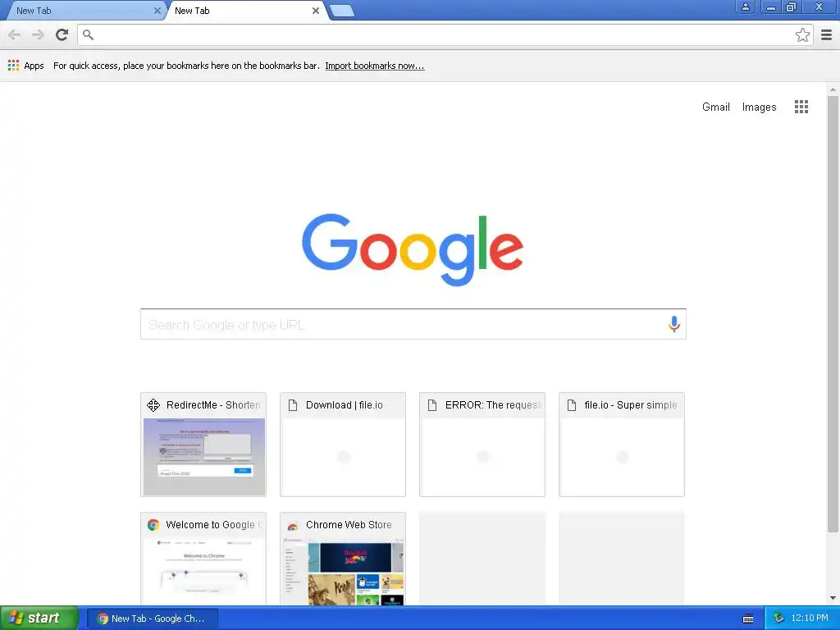Open the RedirectMe thumbnail tile
Viewport: 840px width, 630px height.
pyautogui.click(x=203, y=445)
